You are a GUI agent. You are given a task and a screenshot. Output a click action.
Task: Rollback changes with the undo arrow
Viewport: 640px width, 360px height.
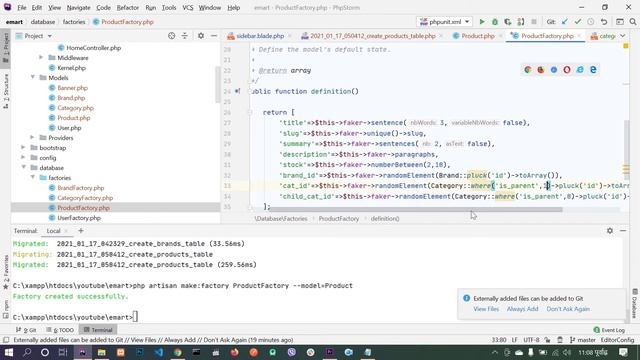click(x=604, y=22)
